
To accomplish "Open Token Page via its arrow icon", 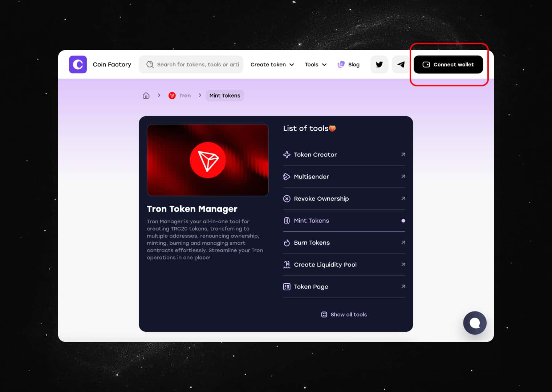I will click(x=403, y=286).
